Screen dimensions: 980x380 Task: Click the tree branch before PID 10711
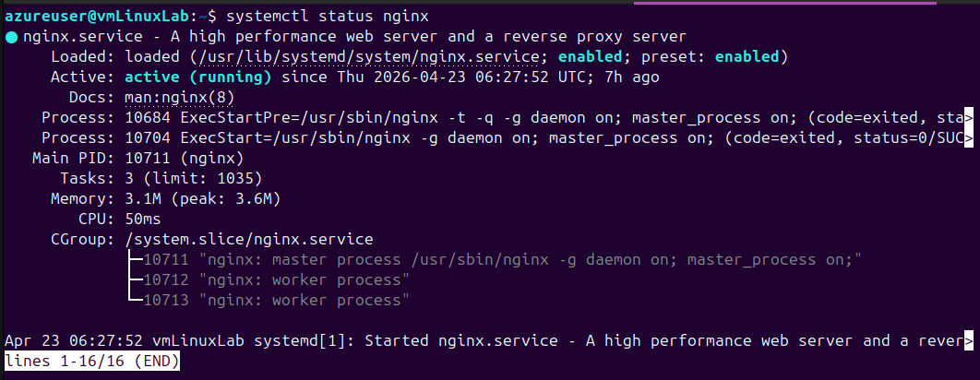pyautogui.click(x=135, y=260)
